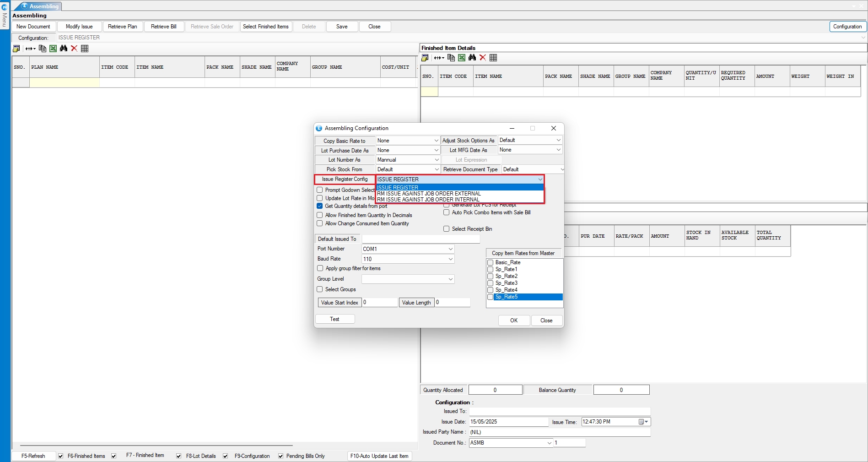Select RM ISSUE AGAINST JOB ORDER EXTERNAL option
Viewport: 868px width, 462px height.
point(429,194)
